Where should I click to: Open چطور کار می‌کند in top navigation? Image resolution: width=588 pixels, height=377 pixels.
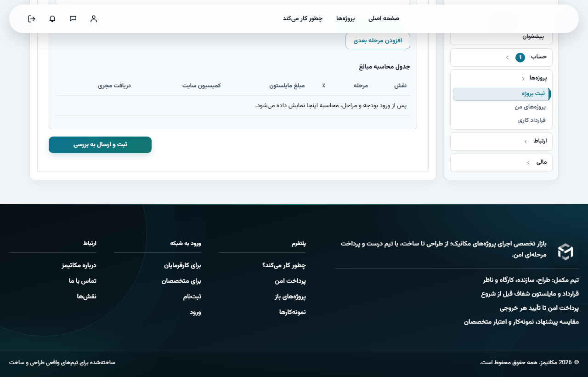[x=302, y=18]
